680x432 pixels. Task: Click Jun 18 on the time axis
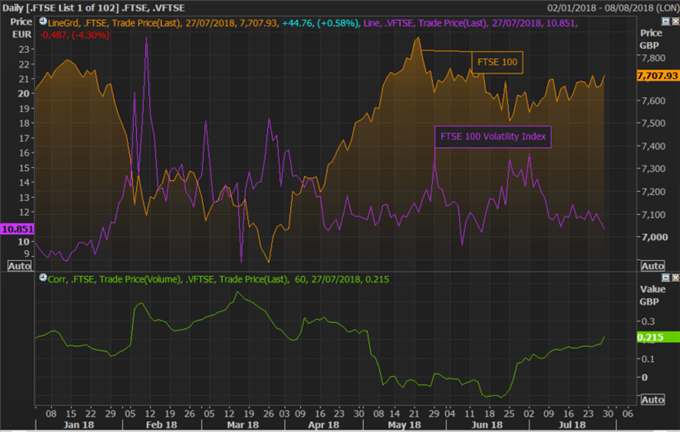pyautogui.click(x=487, y=425)
